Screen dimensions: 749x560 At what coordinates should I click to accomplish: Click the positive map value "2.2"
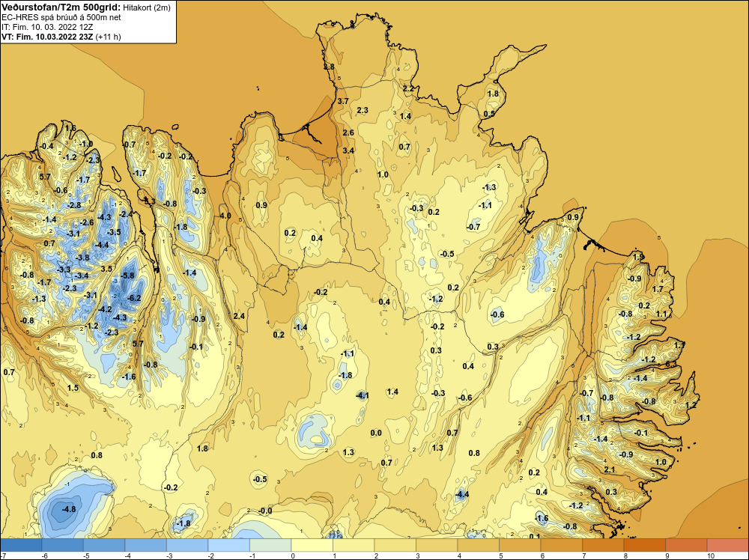click(x=408, y=89)
